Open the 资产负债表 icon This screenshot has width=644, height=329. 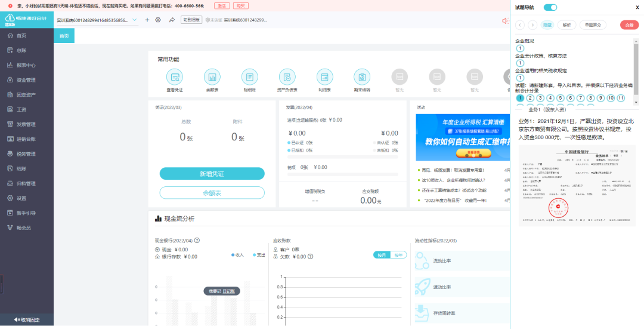pyautogui.click(x=287, y=77)
